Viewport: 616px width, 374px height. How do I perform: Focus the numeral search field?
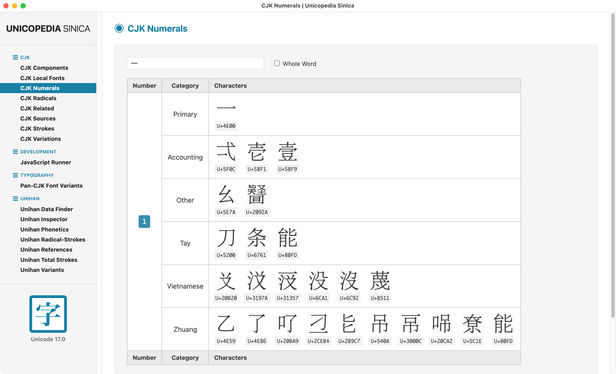(195, 63)
